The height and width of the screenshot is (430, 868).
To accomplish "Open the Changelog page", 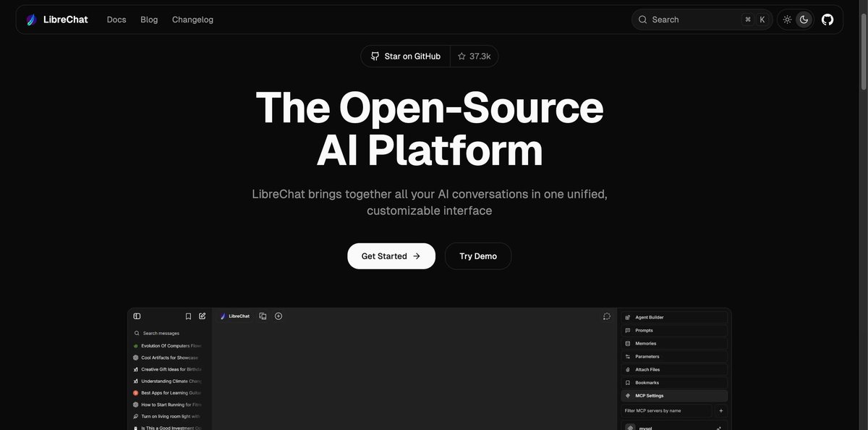I will [192, 20].
